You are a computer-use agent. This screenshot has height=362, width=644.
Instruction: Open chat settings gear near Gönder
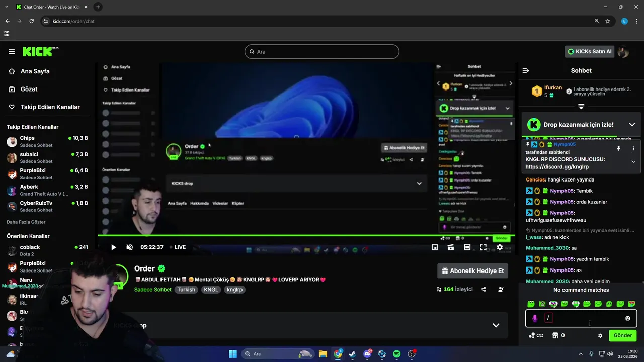tap(600, 336)
